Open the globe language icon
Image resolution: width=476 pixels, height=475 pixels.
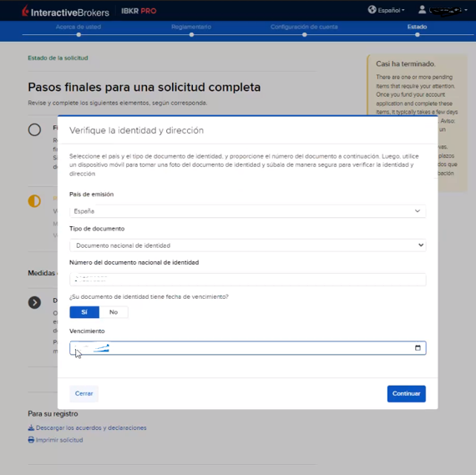click(x=372, y=10)
